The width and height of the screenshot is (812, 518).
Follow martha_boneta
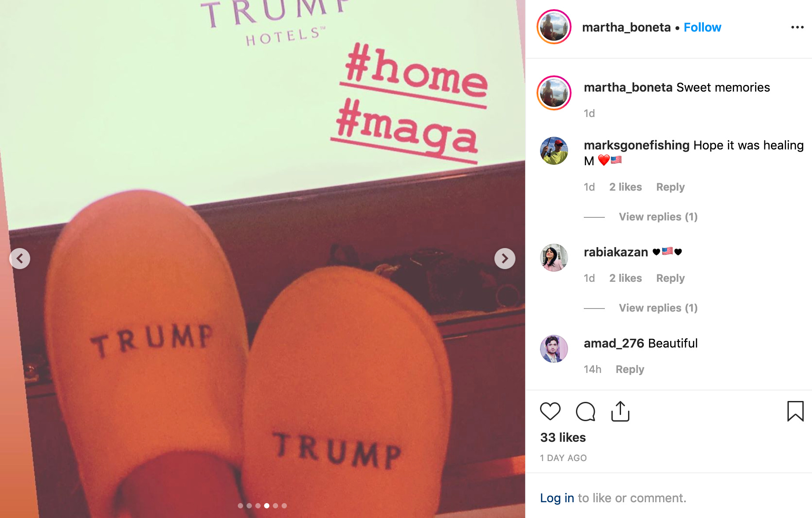click(x=702, y=27)
